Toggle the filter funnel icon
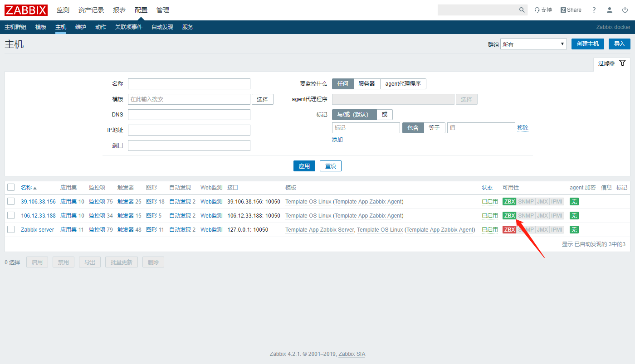 [x=622, y=63]
